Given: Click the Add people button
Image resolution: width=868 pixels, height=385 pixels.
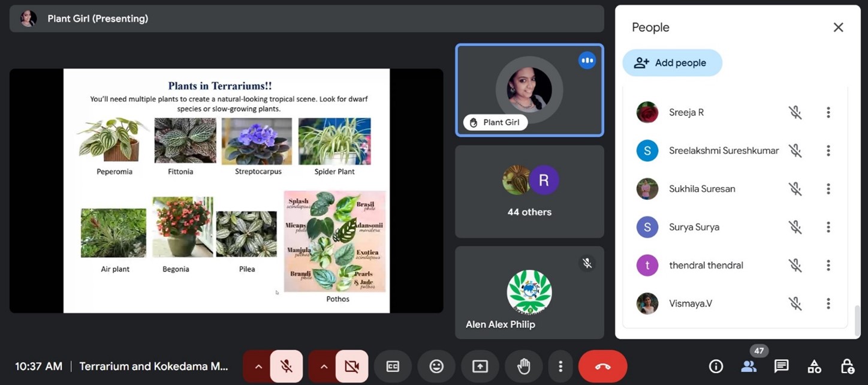Looking at the screenshot, I should click(x=672, y=63).
